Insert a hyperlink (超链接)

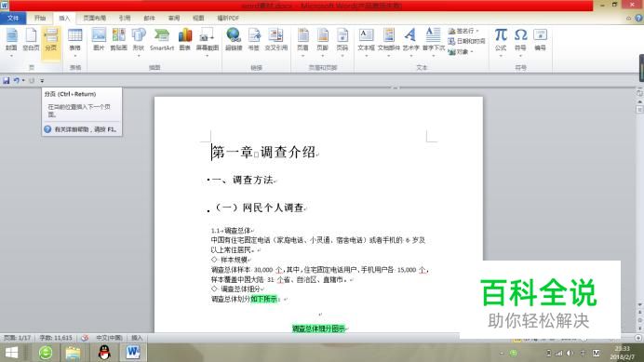(234, 40)
